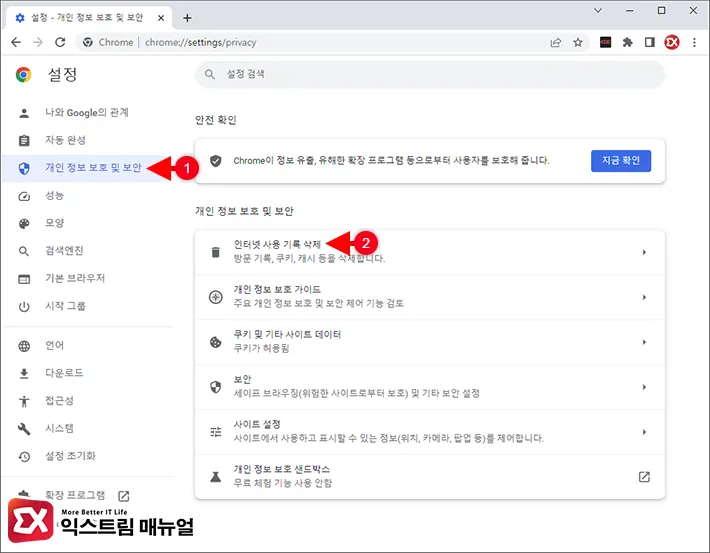The height and width of the screenshot is (553, 710).
Task: Open a new tab with the plus button
Action: pos(187,18)
